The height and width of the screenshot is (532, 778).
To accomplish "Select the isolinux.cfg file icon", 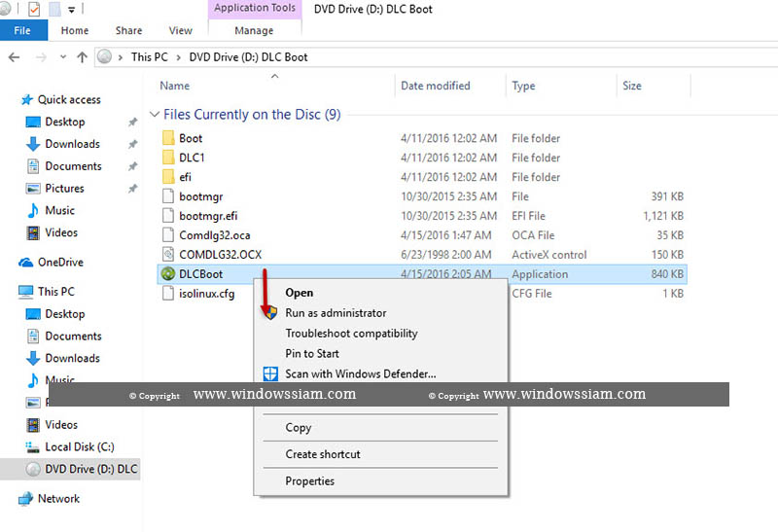I will (x=168, y=293).
